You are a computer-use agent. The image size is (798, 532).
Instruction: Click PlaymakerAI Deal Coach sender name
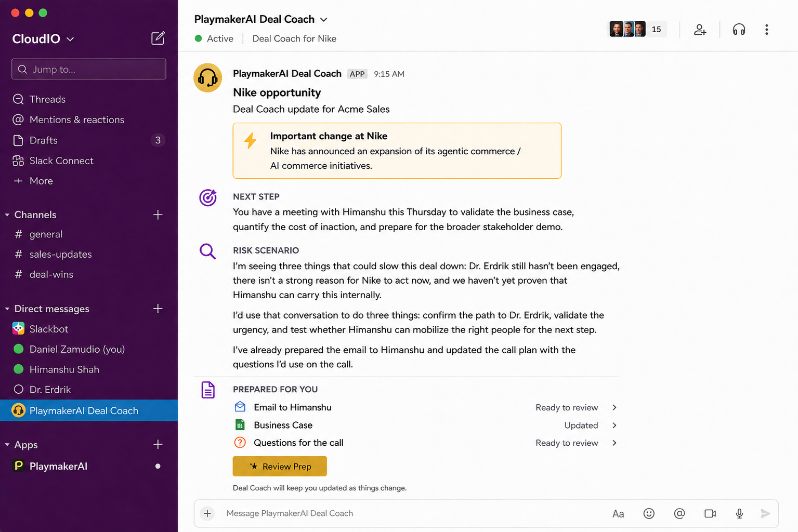point(287,73)
